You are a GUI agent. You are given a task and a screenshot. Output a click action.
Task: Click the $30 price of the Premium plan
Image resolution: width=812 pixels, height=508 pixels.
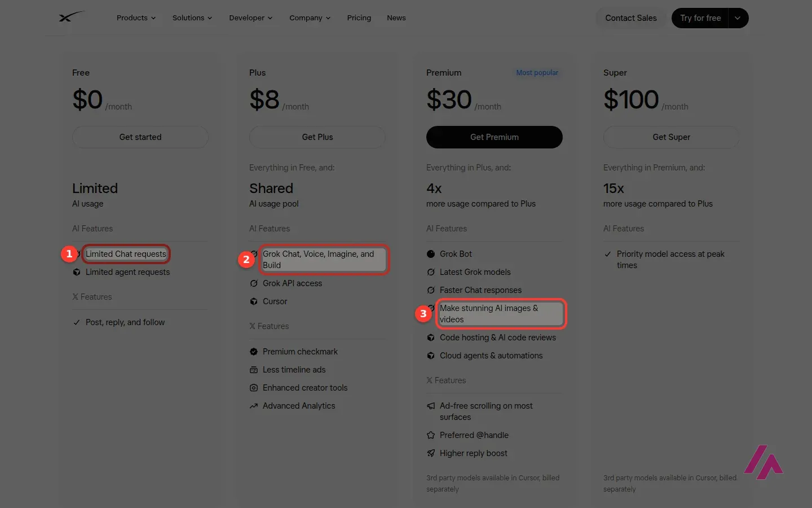pos(449,100)
